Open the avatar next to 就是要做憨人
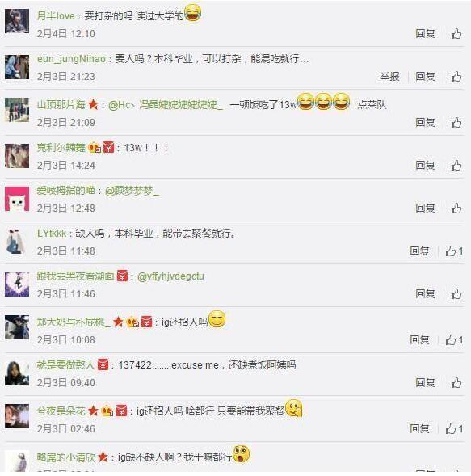This screenshot has width=471, height=476. pos(17,373)
